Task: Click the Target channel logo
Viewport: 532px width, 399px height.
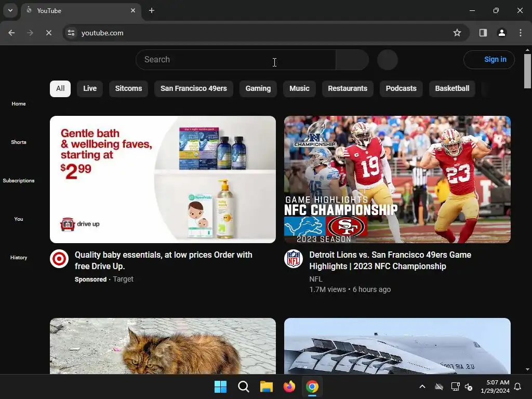Action: click(59, 259)
